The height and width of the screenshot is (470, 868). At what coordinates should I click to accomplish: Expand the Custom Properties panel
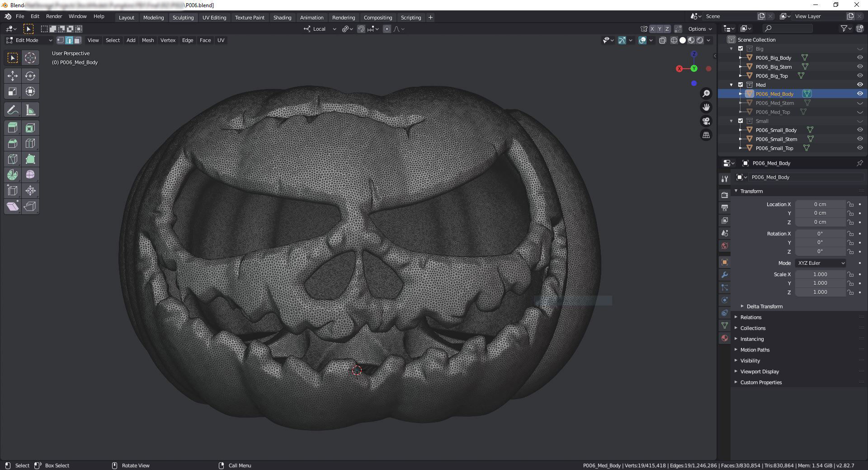click(760, 382)
